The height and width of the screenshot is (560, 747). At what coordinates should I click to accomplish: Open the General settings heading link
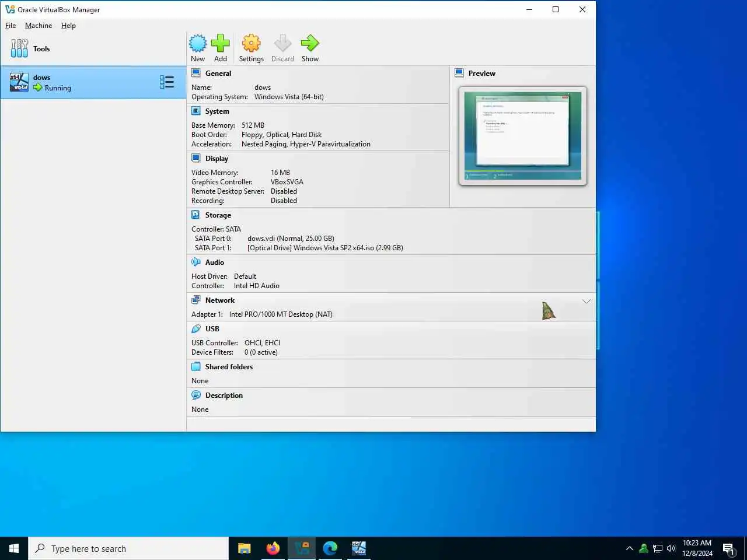click(x=218, y=73)
